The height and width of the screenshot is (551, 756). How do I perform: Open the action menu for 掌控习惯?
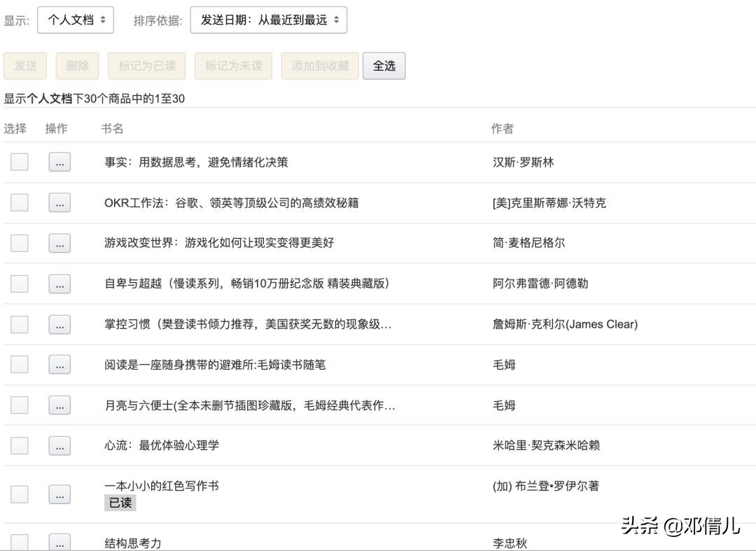pyautogui.click(x=59, y=324)
